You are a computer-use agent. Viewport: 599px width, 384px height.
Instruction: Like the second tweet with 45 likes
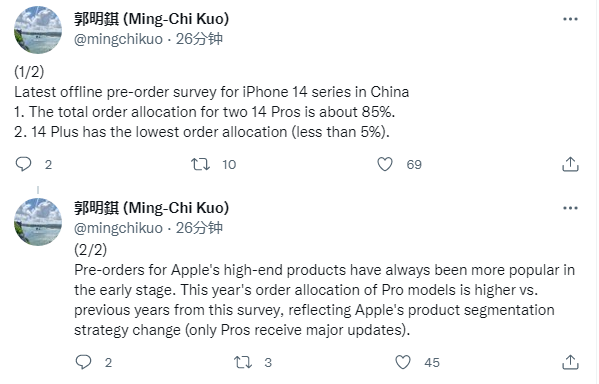[x=403, y=362]
